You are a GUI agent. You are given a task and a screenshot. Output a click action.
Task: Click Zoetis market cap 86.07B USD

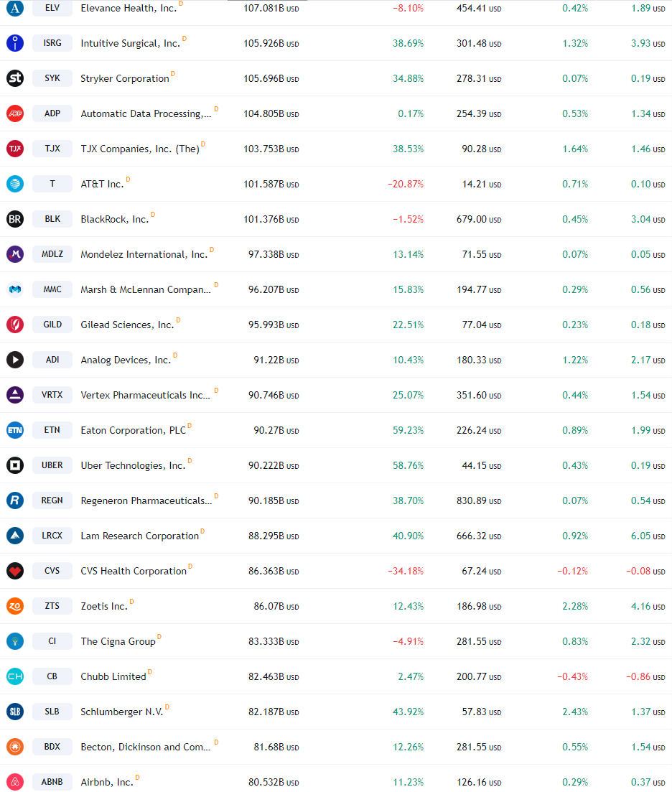276,606
